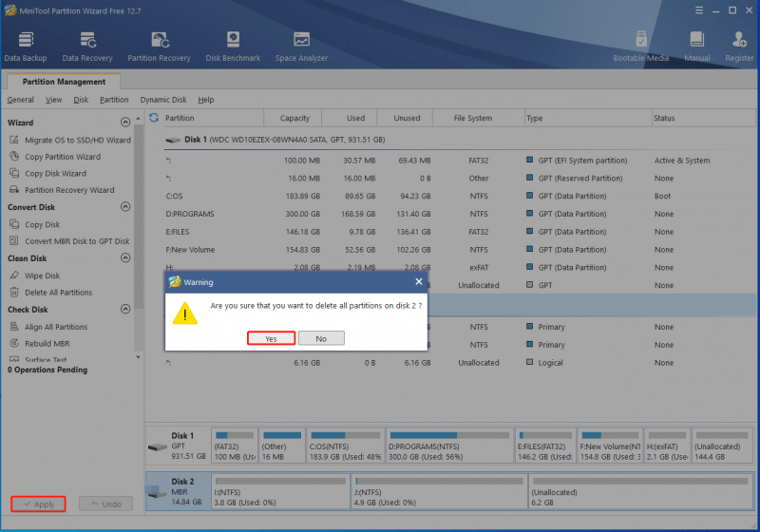Image resolution: width=760 pixels, height=532 pixels.
Task: Click No in the Warning dialog
Action: point(321,338)
